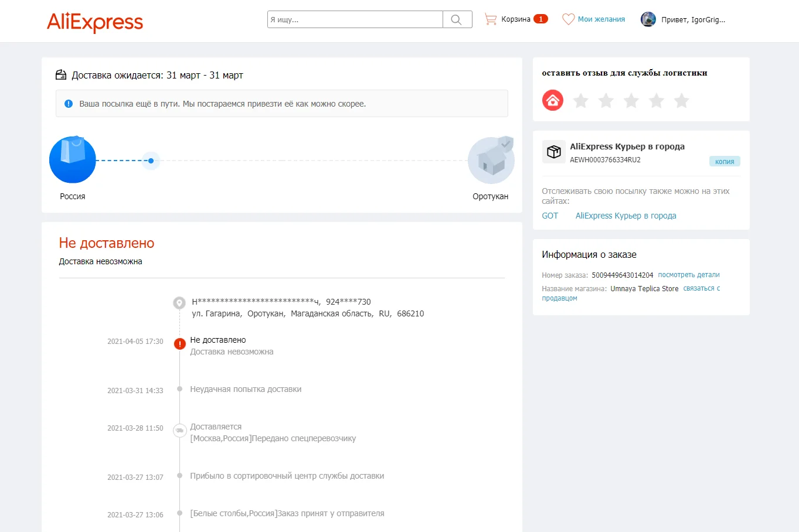This screenshot has width=799, height=532.
Task: Click the current progress dot on route
Action: point(151,161)
